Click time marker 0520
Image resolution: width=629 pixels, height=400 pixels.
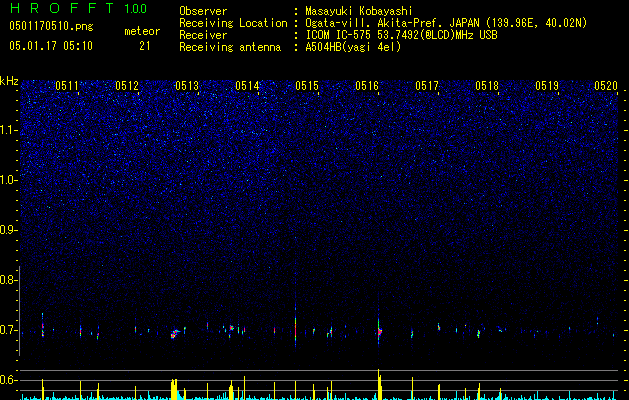pos(606,86)
